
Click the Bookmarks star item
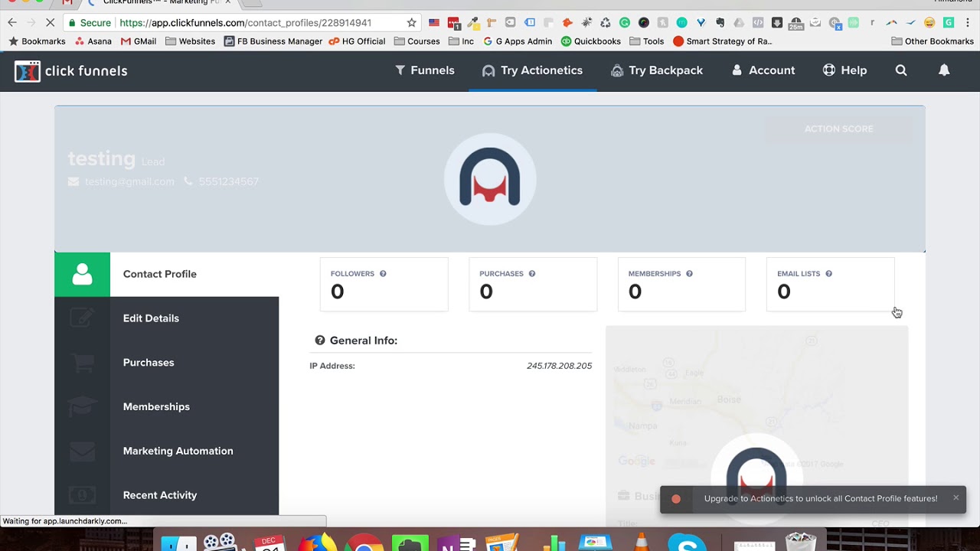click(37, 41)
